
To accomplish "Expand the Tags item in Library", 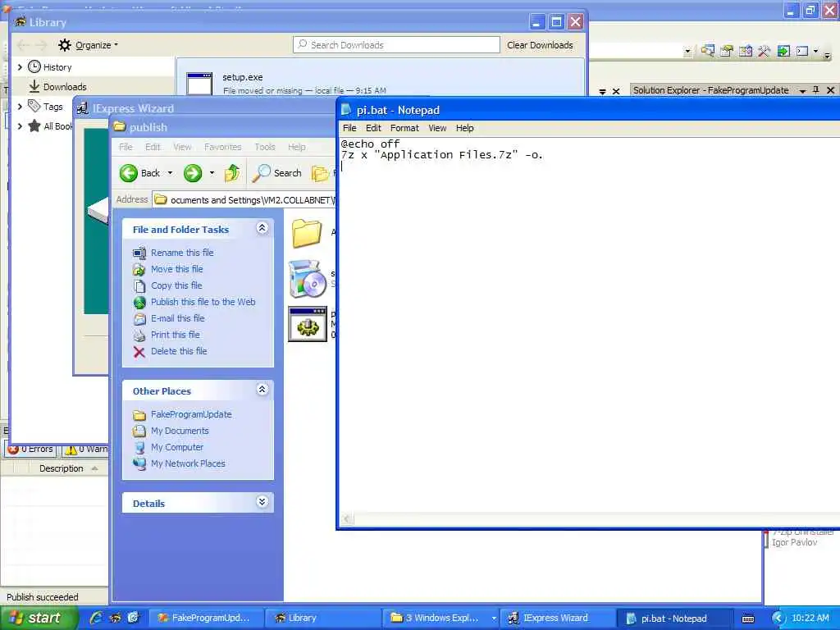I will (x=20, y=107).
